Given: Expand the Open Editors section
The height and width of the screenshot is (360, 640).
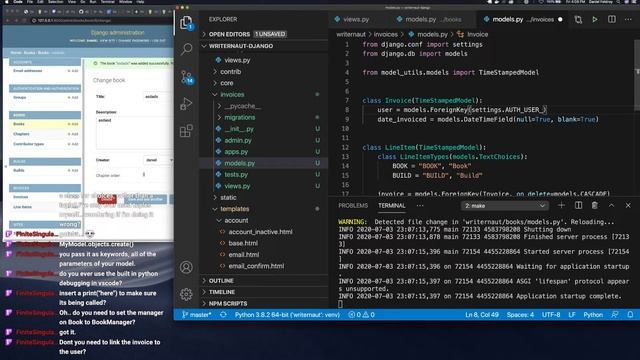Looking at the screenshot, I should [264, 34].
